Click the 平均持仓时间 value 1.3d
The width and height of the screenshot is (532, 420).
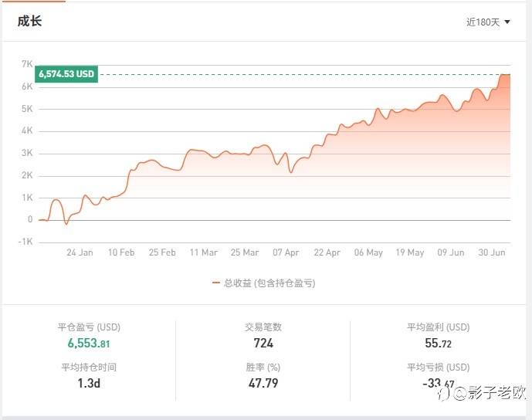point(89,383)
